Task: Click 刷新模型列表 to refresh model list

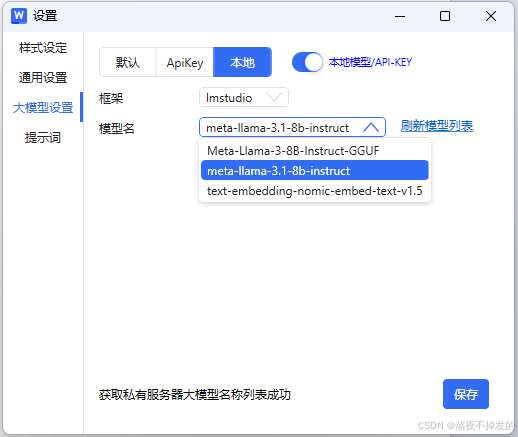Action: [x=437, y=126]
